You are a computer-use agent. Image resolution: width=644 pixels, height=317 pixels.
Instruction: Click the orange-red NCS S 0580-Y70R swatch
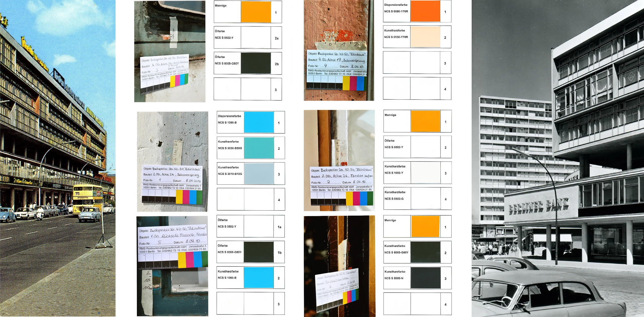(x=425, y=11)
